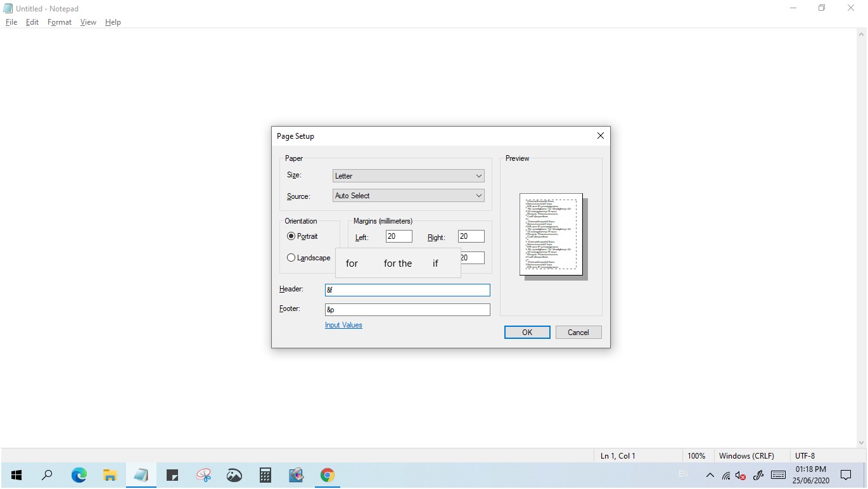This screenshot has width=868, height=489.
Task: Launch Google Chrome from the taskbar
Action: click(327, 474)
